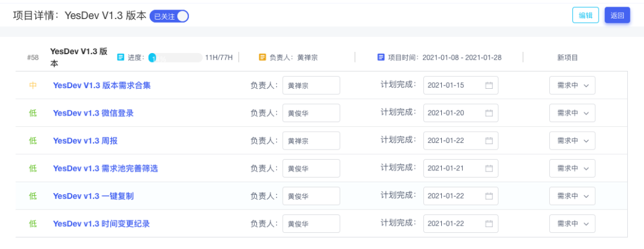
Task: Open the YesDev V1.3 版本需求合集 link
Action: [x=102, y=85]
